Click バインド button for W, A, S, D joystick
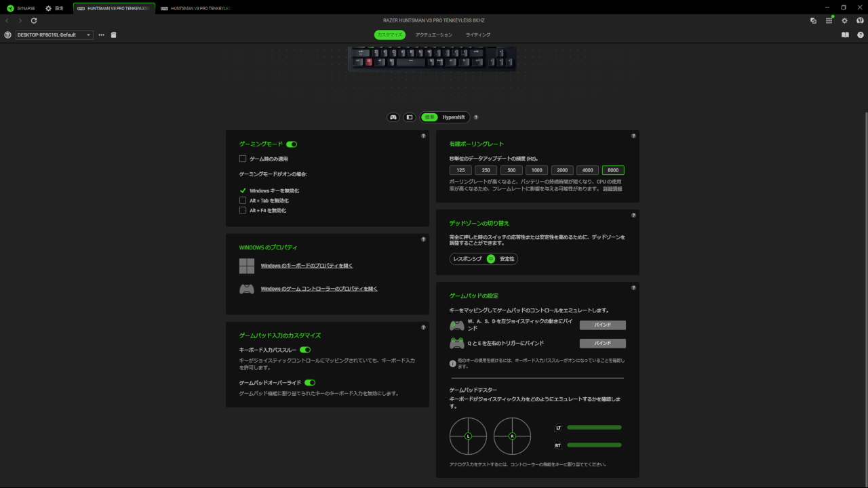This screenshot has height=488, width=868. click(602, 325)
